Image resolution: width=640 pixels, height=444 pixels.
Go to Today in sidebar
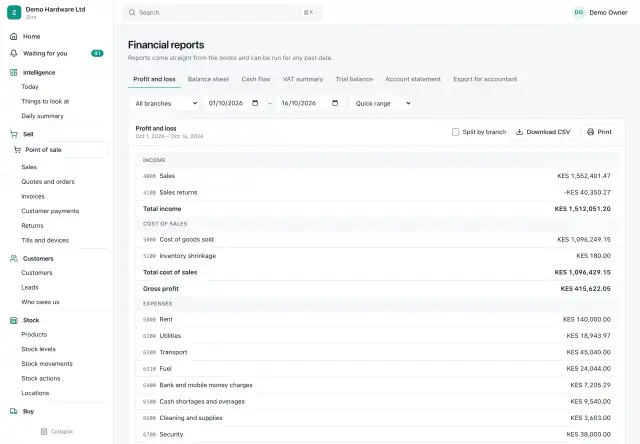click(30, 87)
